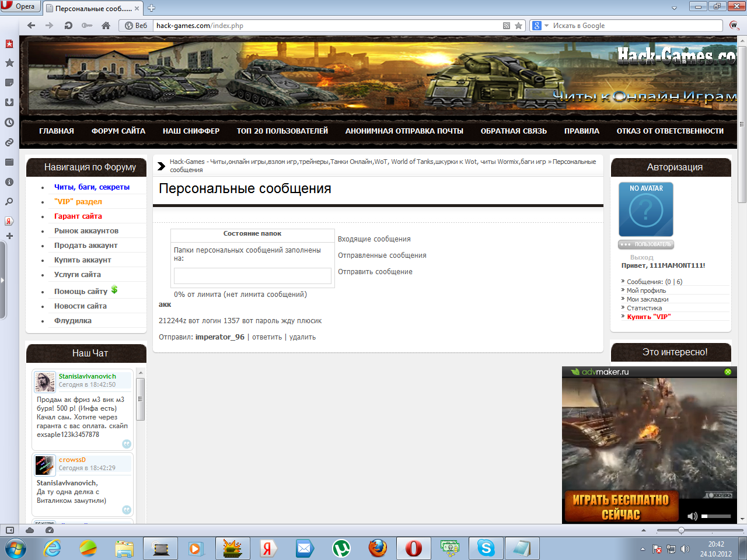Open Читы, баги, секреты forum link
Viewport: 747px width, 560px height.
[x=92, y=187]
